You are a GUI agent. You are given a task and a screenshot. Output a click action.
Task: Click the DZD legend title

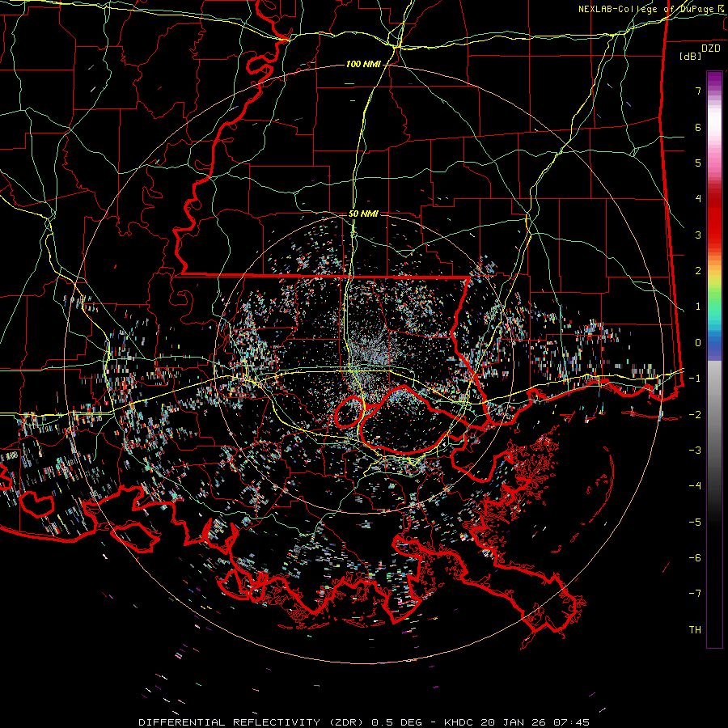pos(711,49)
